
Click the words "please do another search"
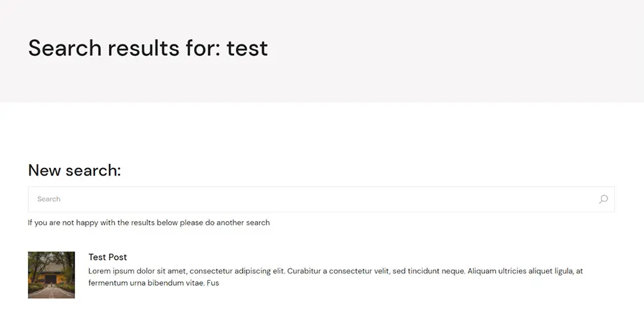[225, 222]
